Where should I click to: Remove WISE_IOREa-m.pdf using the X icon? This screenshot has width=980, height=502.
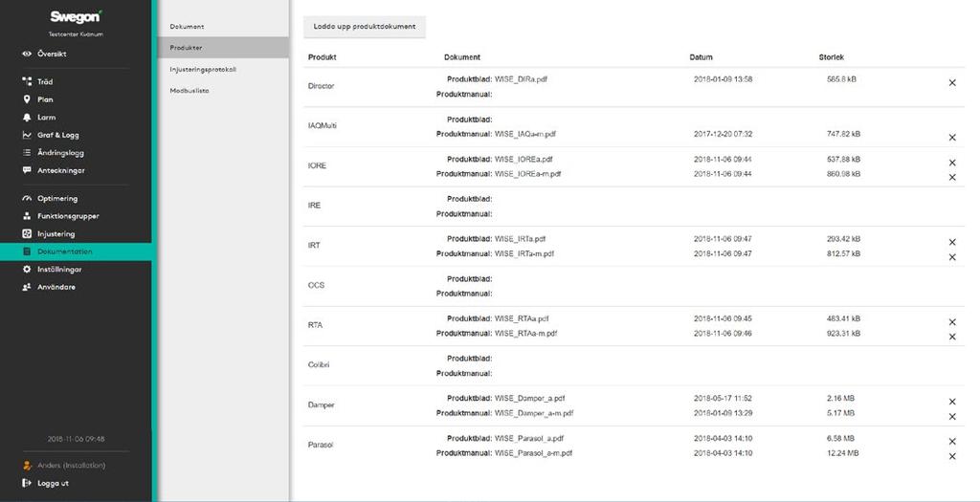[x=952, y=177]
